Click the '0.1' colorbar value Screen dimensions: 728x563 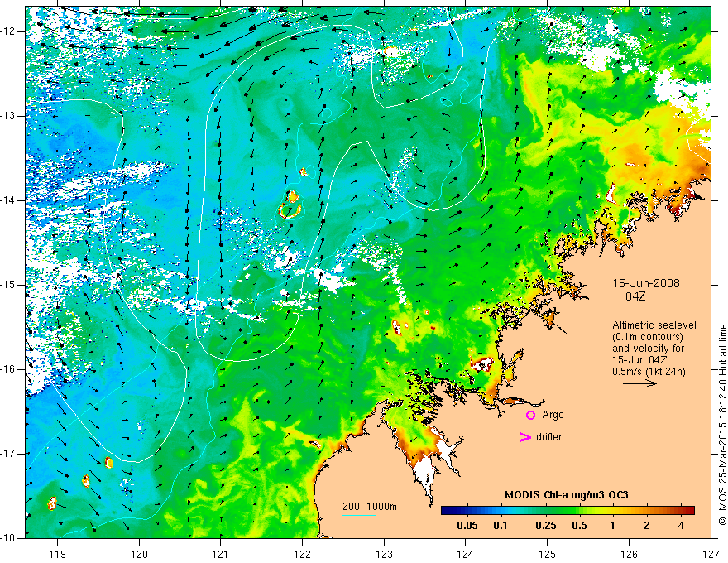tap(500, 526)
